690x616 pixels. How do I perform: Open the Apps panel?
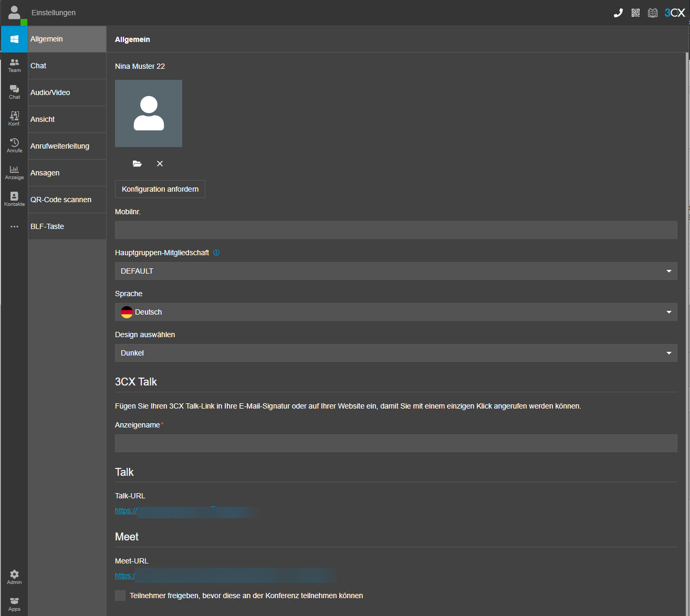pyautogui.click(x=14, y=604)
